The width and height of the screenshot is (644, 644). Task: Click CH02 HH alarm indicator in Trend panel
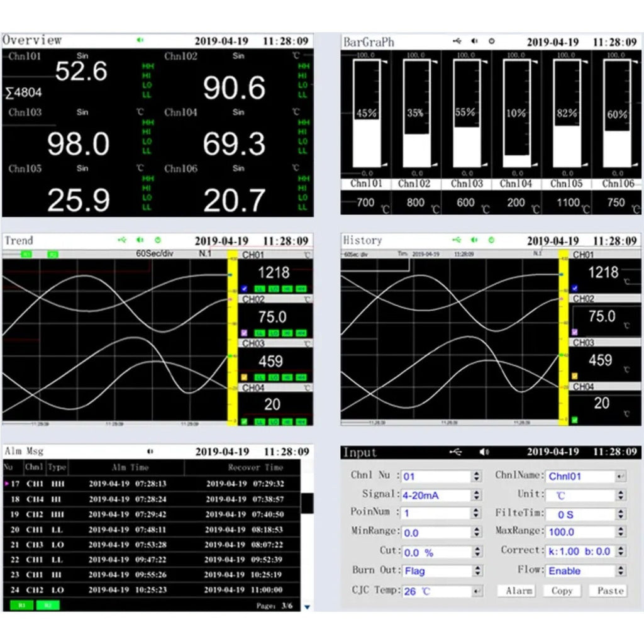pyautogui.click(x=301, y=333)
